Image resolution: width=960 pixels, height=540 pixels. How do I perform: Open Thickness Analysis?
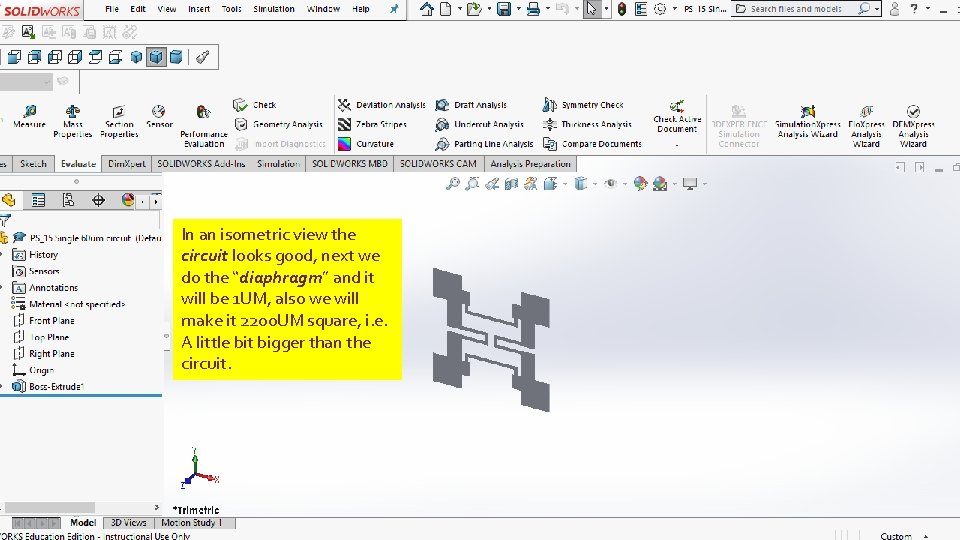click(x=587, y=124)
